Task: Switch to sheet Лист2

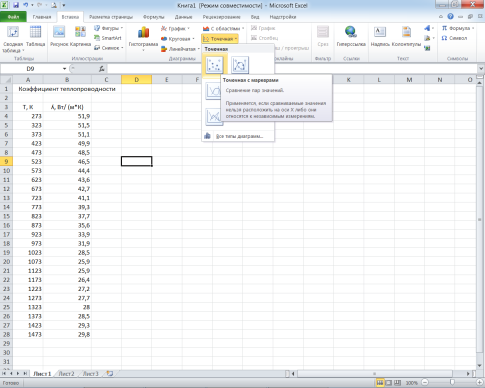Action: click(66, 374)
